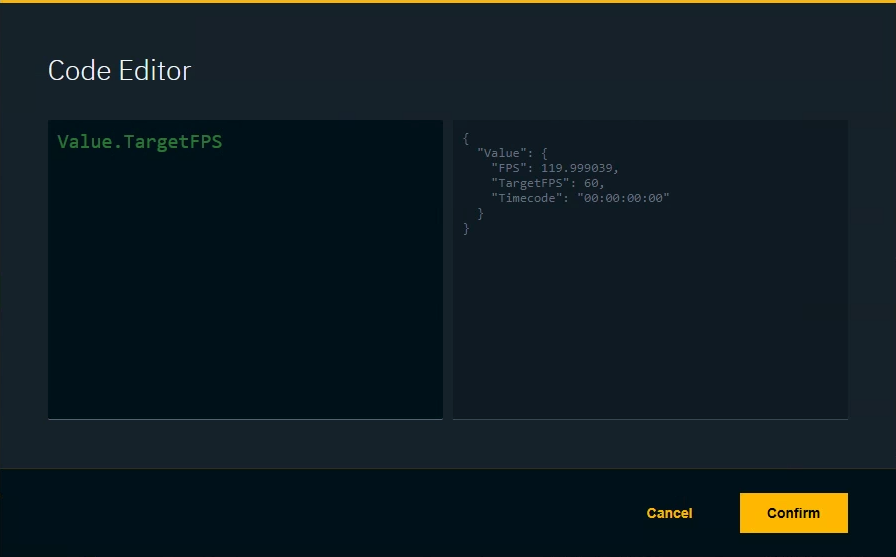Image resolution: width=896 pixels, height=557 pixels.
Task: Click the Code Editor dialog title
Action: (119, 71)
